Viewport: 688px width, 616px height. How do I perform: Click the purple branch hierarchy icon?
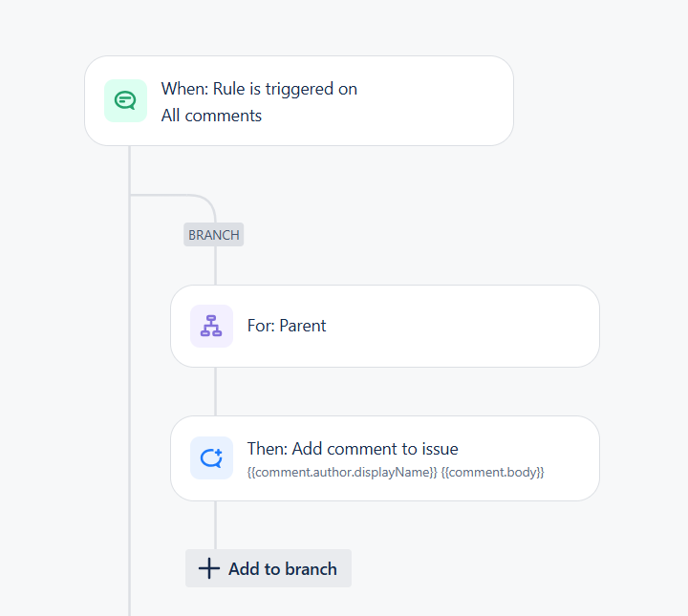coord(211,327)
